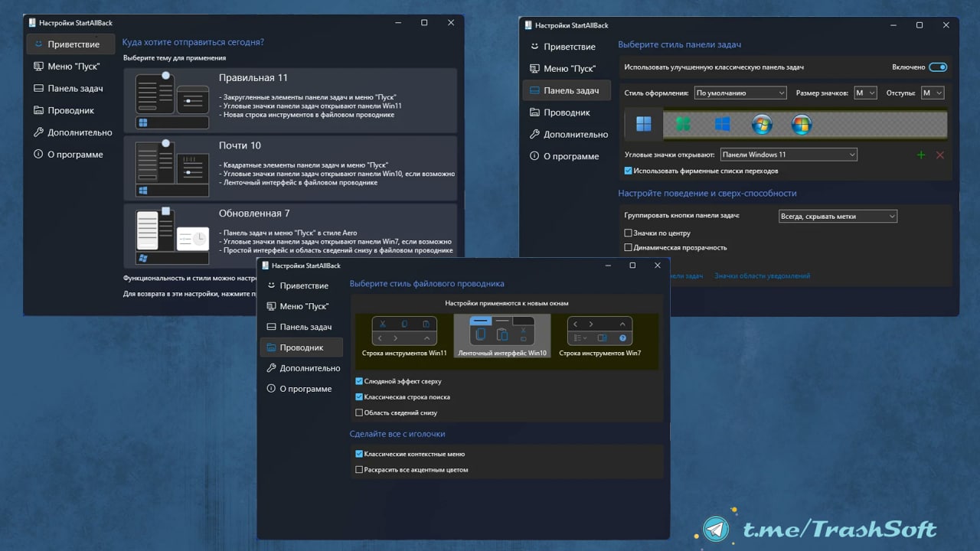This screenshot has width=980, height=551.
Task: Click the text "Настройки применяются к новым окнам"
Action: point(507,303)
